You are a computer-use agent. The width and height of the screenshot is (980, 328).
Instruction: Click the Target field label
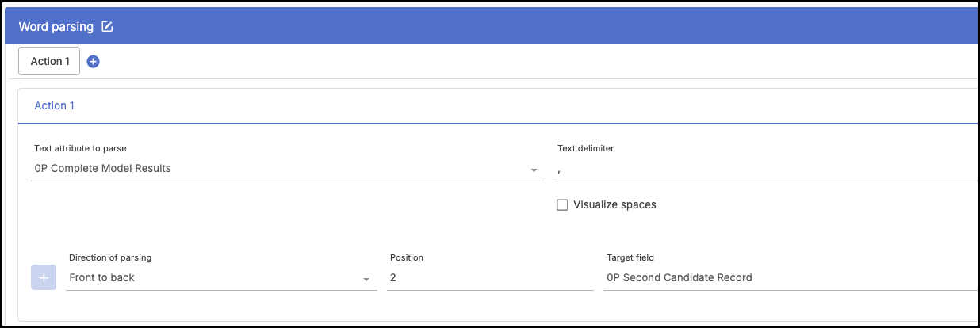(x=630, y=257)
